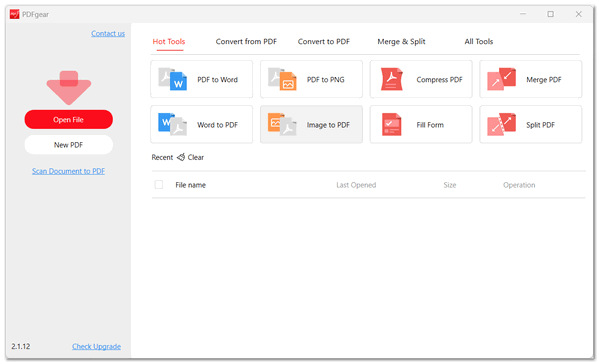The height and width of the screenshot is (364, 599).
Task: Click the Size column header
Action: coord(450,185)
